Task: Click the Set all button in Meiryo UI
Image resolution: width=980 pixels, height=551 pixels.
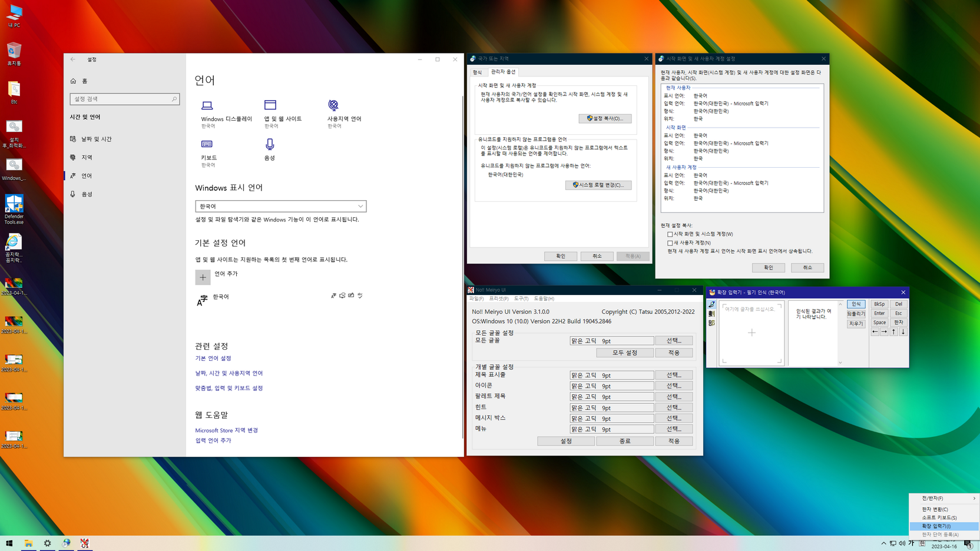Action: pyautogui.click(x=625, y=353)
